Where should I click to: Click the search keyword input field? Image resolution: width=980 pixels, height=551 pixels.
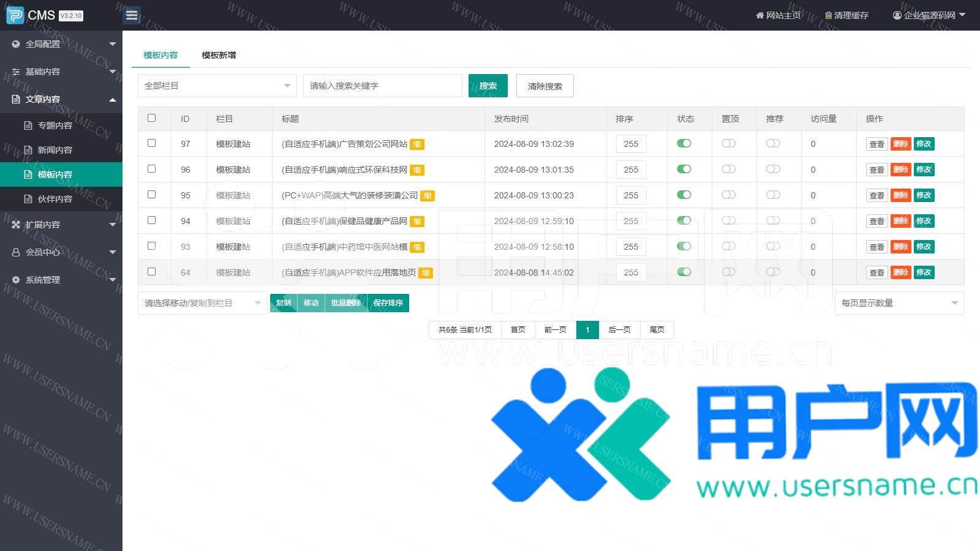(382, 86)
